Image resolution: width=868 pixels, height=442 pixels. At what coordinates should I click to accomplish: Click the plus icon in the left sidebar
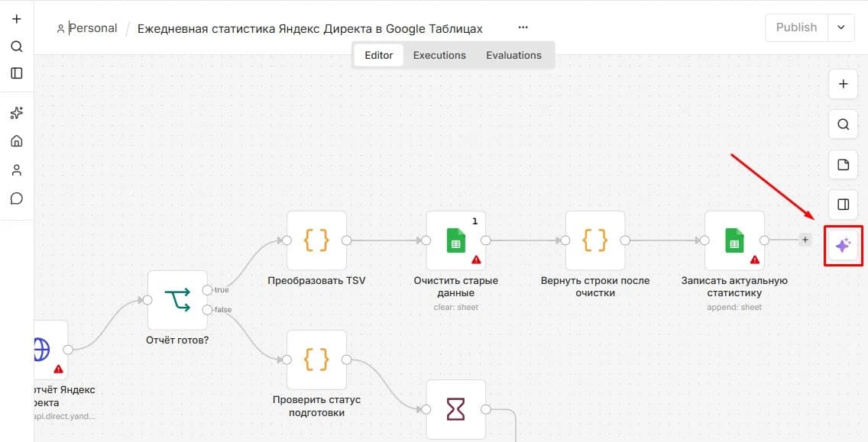(17, 19)
